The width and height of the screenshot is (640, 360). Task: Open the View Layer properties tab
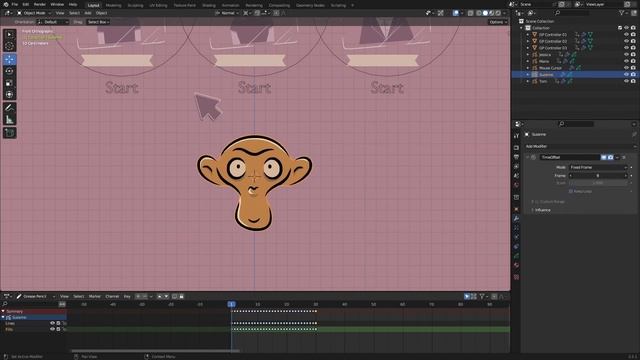tap(516, 166)
